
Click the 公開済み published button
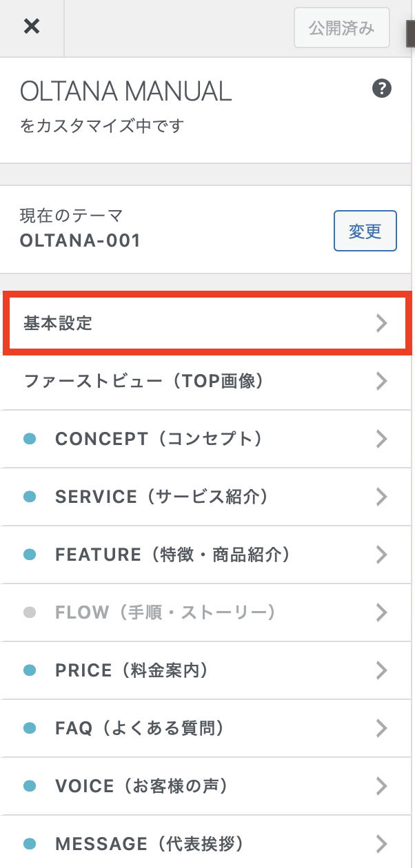pos(341,28)
